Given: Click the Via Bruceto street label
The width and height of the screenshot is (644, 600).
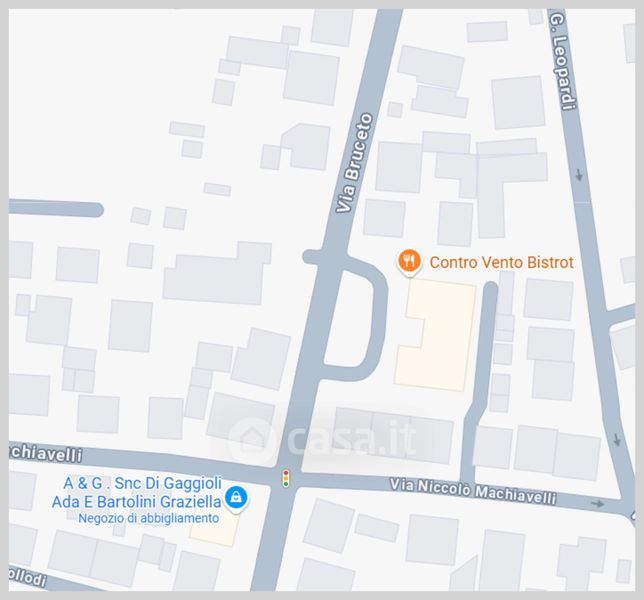Looking at the screenshot, I should coord(354,163).
